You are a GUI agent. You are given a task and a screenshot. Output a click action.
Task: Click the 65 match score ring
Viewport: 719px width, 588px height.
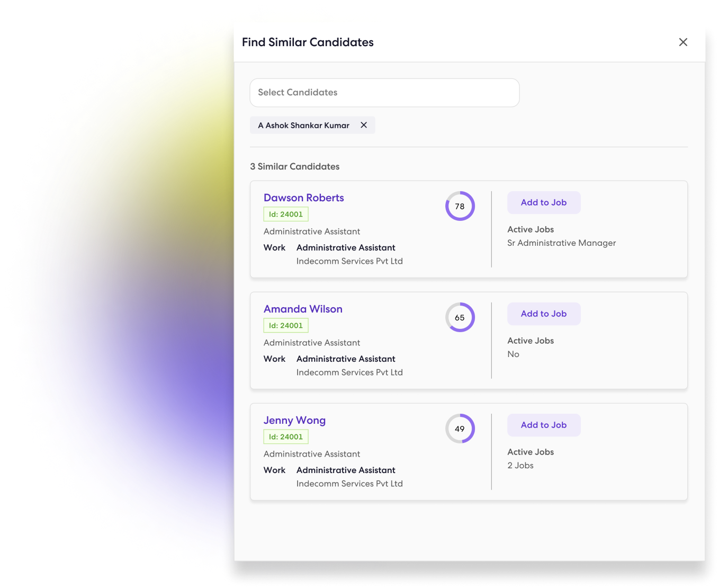460,317
